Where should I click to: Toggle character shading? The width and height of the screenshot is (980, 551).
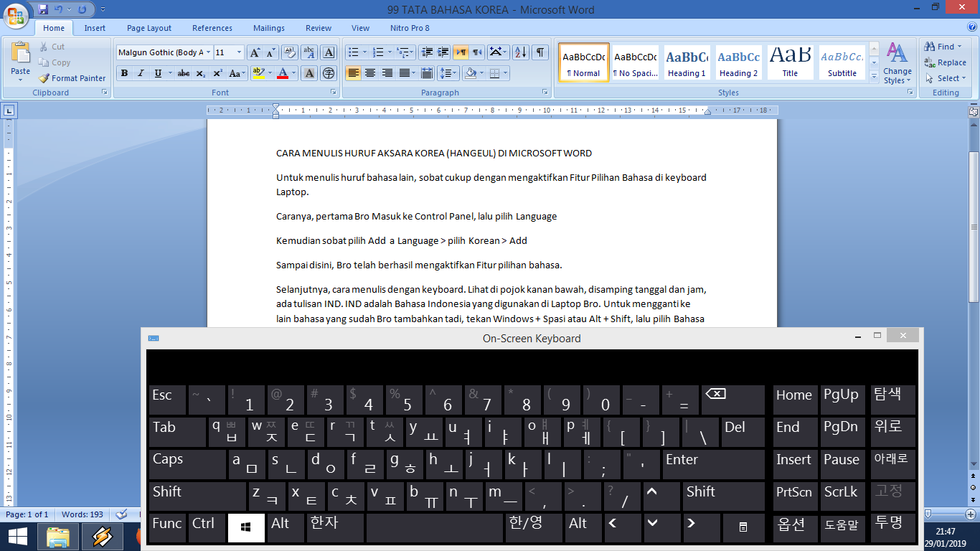coord(309,73)
